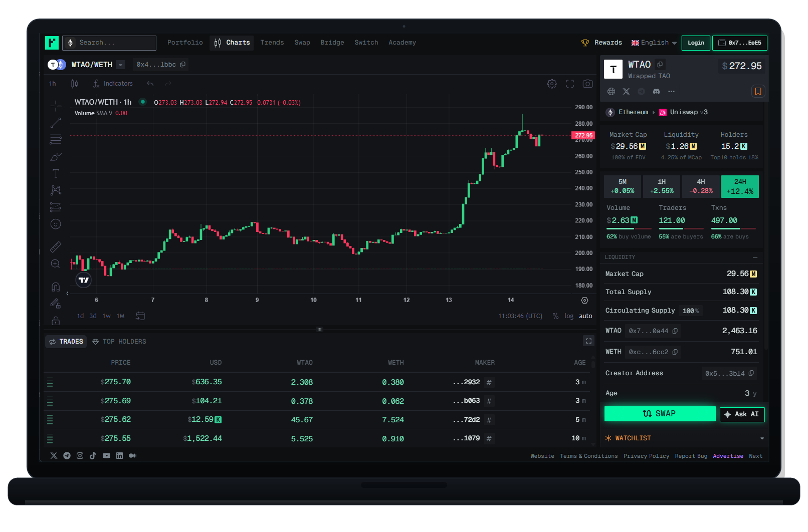Viewport: 808px width, 532px height.
Task: Open the WTAO website globe link
Action: 611,91
